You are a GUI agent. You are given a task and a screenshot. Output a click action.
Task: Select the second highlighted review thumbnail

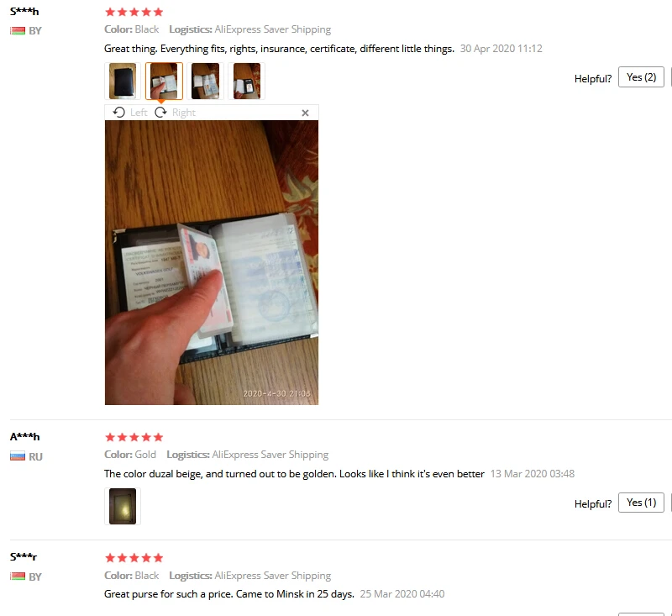pyautogui.click(x=164, y=81)
